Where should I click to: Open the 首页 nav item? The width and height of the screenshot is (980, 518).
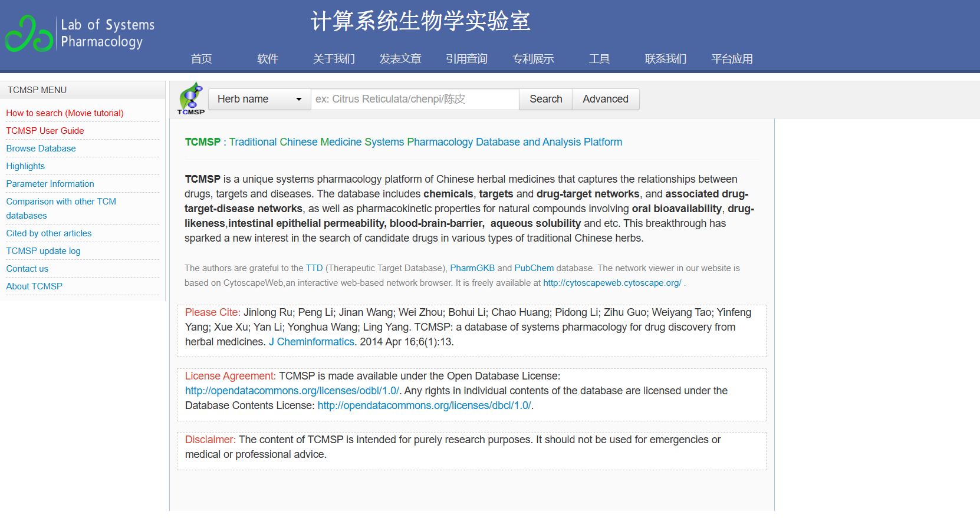201,58
